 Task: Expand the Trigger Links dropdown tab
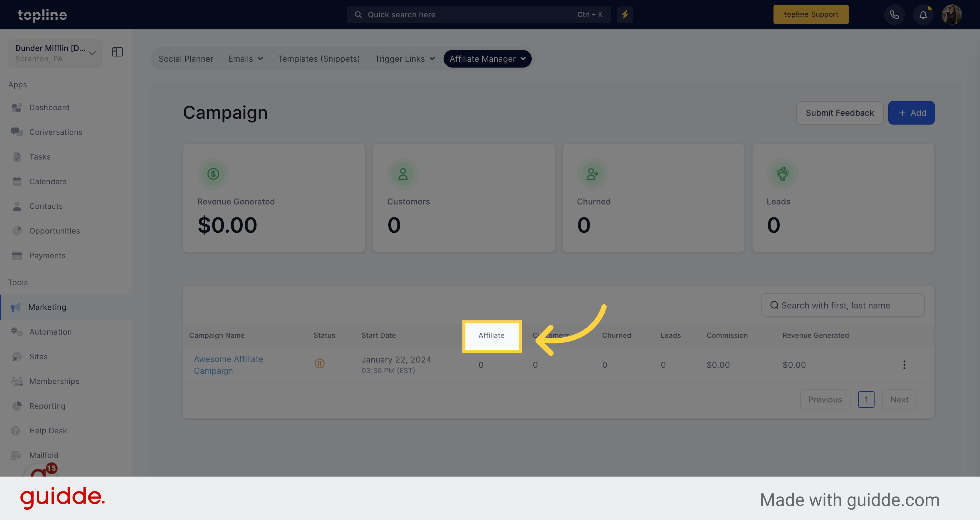pyautogui.click(x=405, y=58)
